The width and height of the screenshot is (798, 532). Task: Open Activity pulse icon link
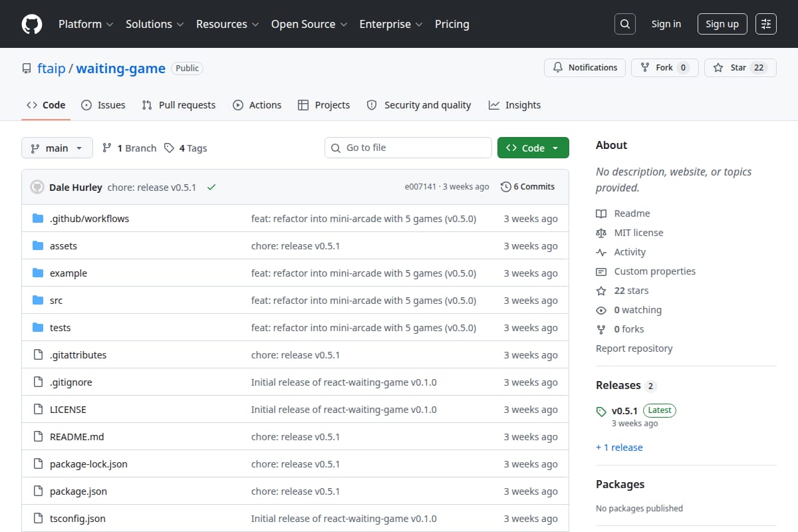pos(601,252)
